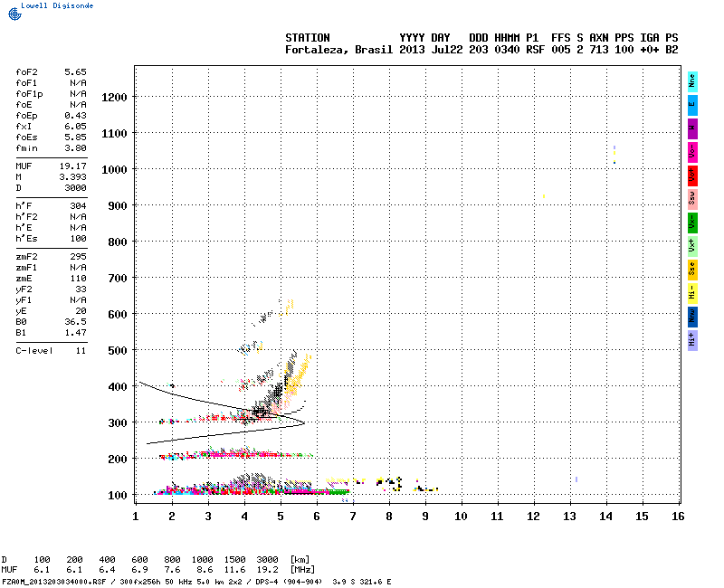The image size is (724, 588).
Task: Select the yellow Hi- legend swatch
Action: click(692, 293)
